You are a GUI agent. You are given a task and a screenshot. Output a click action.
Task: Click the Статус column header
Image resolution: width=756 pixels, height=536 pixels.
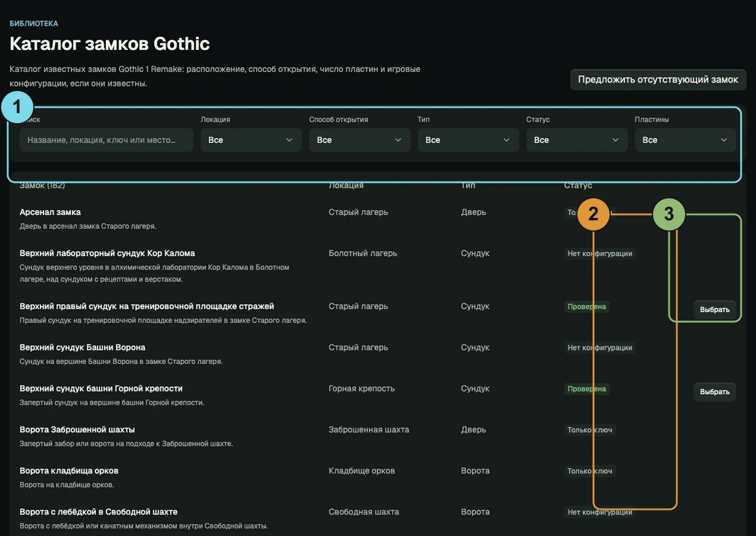click(x=578, y=185)
